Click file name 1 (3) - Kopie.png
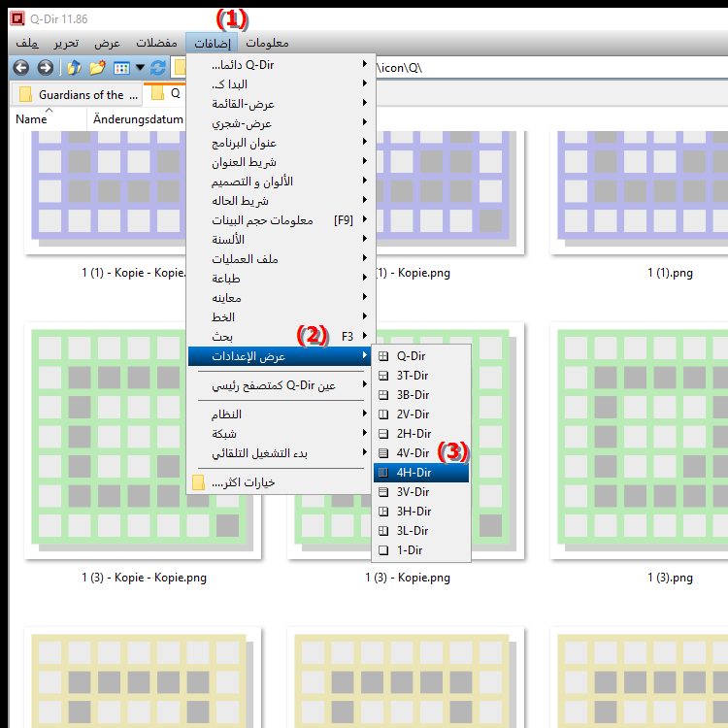 (408, 578)
